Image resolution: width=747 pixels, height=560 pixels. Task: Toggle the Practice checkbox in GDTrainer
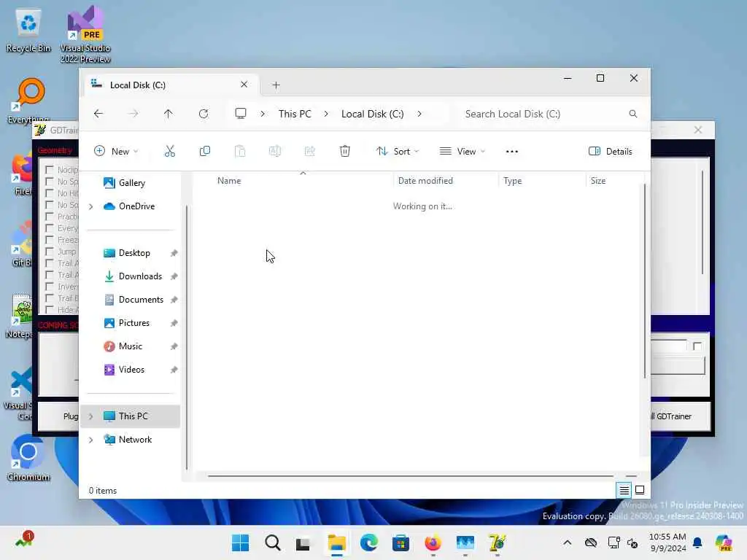[x=49, y=216]
